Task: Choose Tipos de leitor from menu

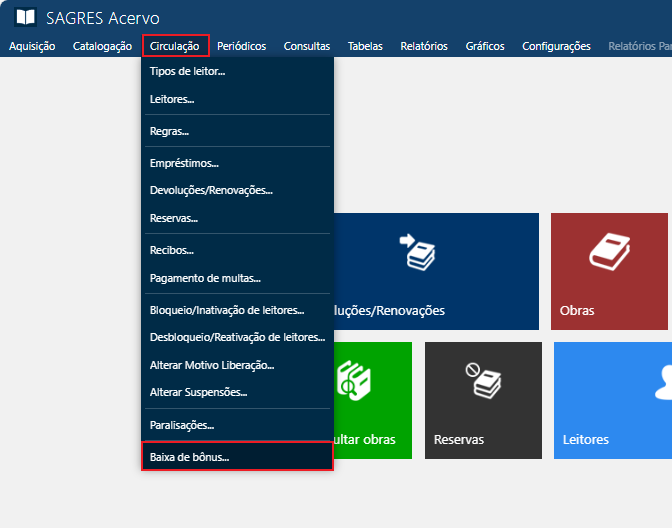Action: click(187, 72)
